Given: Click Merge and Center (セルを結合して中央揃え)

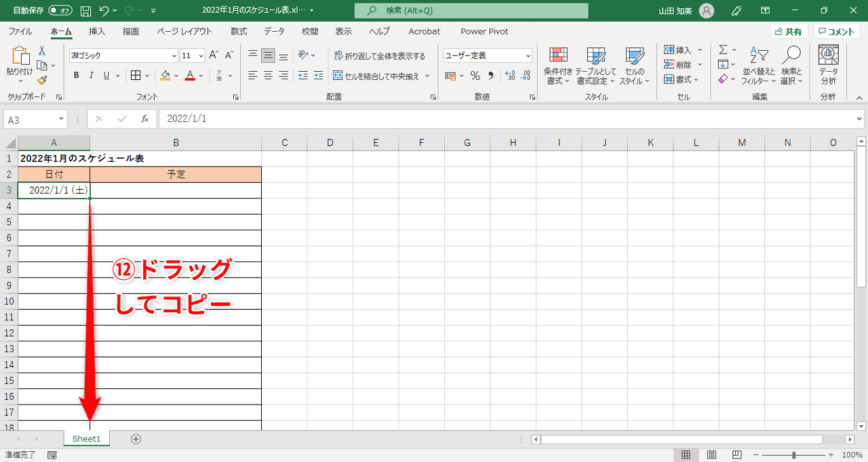Looking at the screenshot, I should coord(376,76).
